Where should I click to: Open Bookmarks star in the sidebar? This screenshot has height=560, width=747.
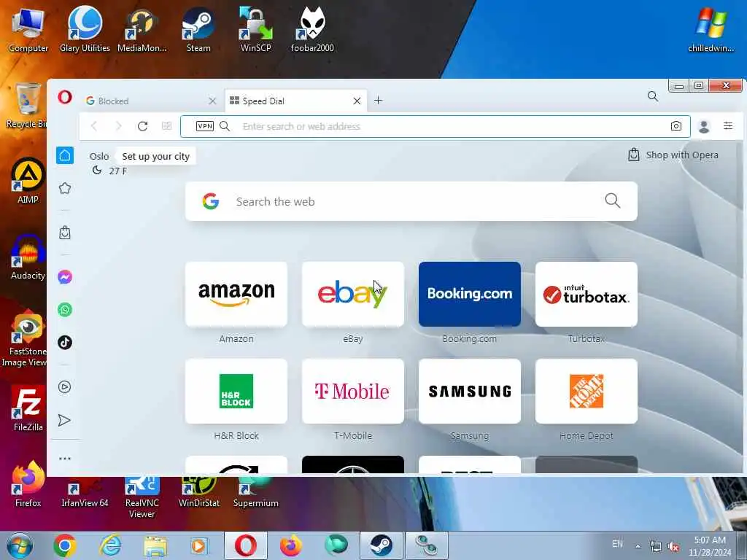click(x=65, y=188)
